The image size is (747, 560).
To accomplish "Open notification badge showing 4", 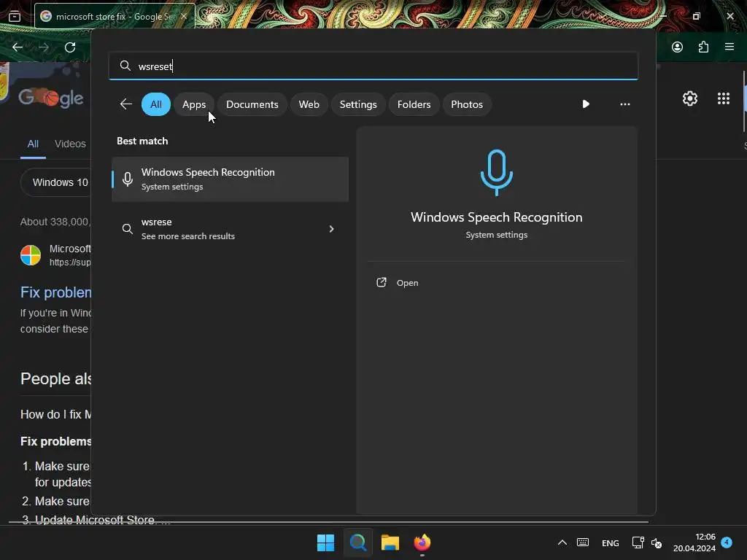I will click(727, 542).
